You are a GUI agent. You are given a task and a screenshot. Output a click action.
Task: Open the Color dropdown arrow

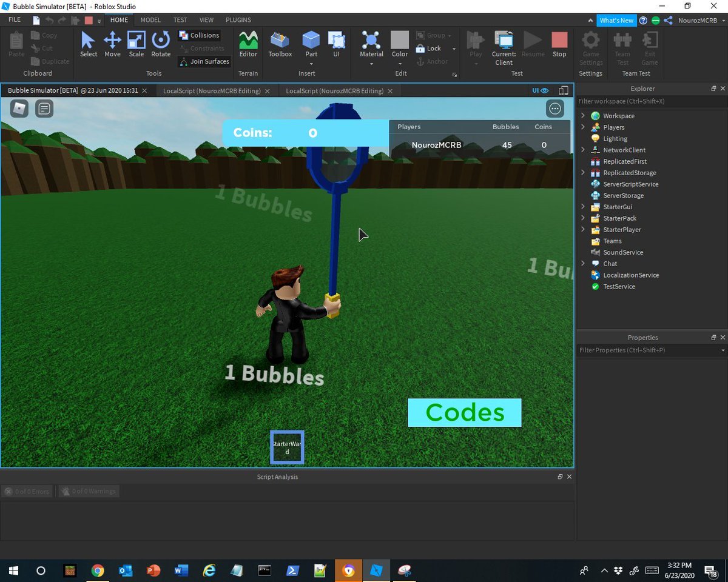tap(400, 62)
